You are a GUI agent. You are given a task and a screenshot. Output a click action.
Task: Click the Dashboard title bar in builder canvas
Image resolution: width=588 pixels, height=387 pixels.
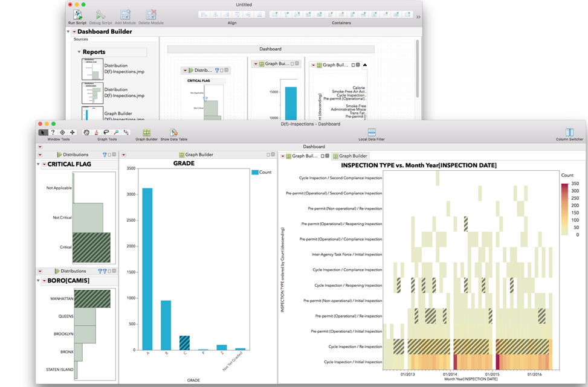[x=270, y=49]
